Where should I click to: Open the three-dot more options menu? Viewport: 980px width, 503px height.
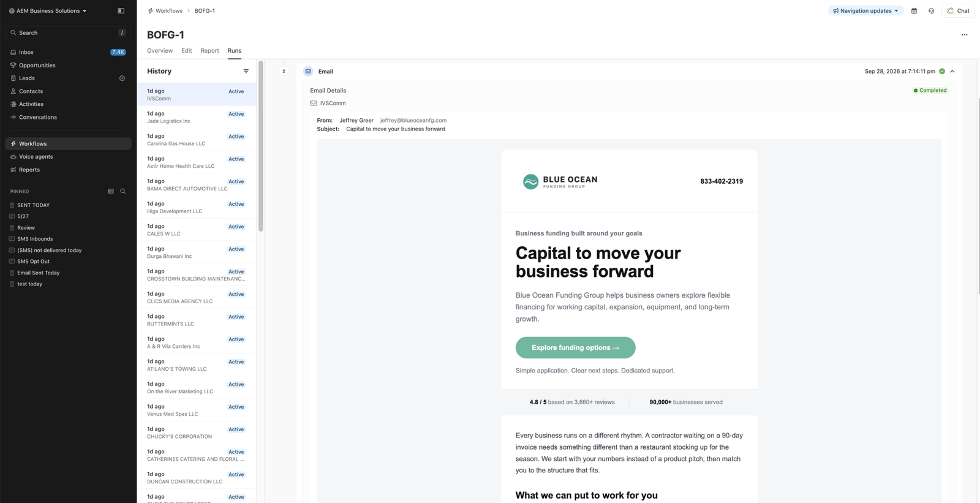pyautogui.click(x=965, y=35)
